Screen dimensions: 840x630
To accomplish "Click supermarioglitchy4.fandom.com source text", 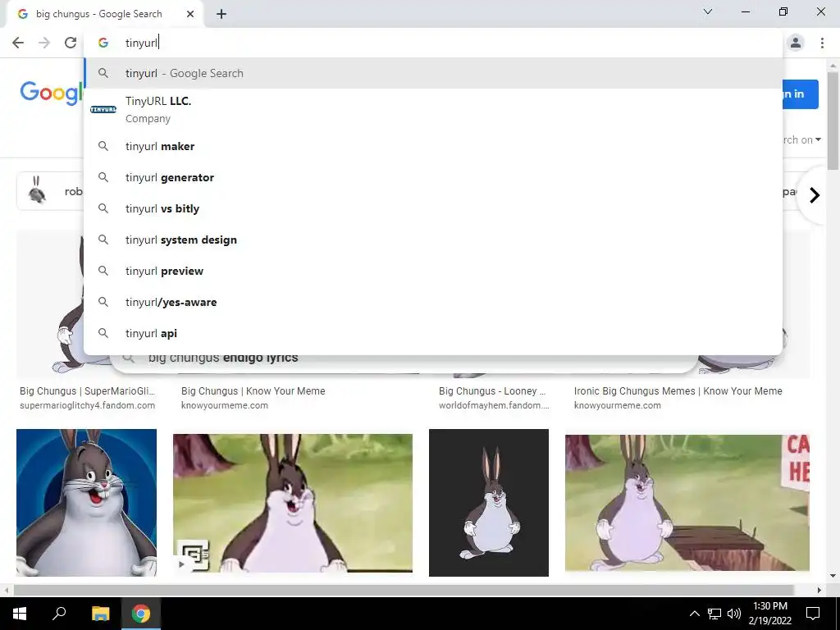I will (87, 405).
